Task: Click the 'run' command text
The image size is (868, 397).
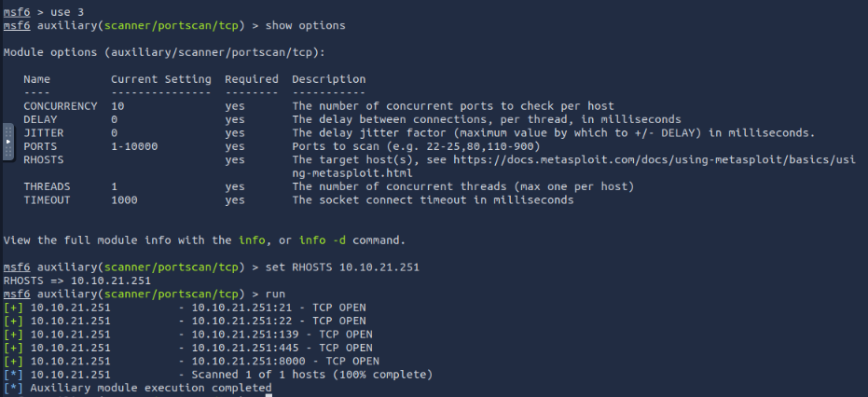Action: click(275, 294)
